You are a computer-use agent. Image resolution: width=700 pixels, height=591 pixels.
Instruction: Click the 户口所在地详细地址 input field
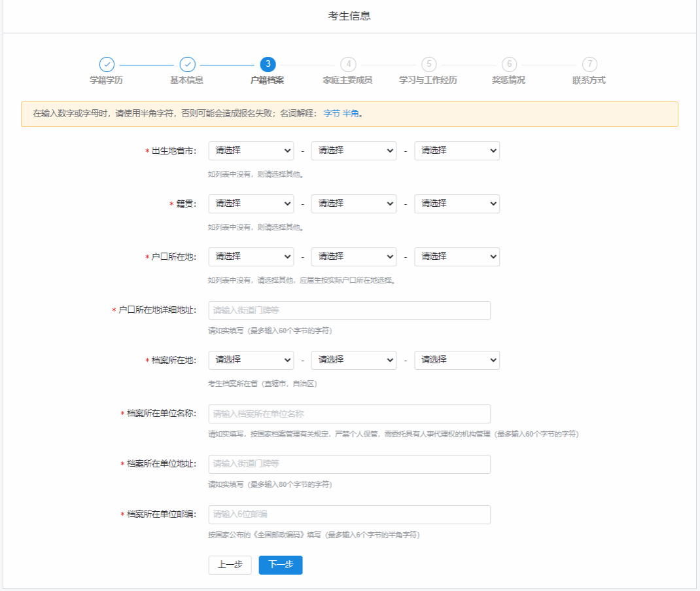pyautogui.click(x=349, y=310)
